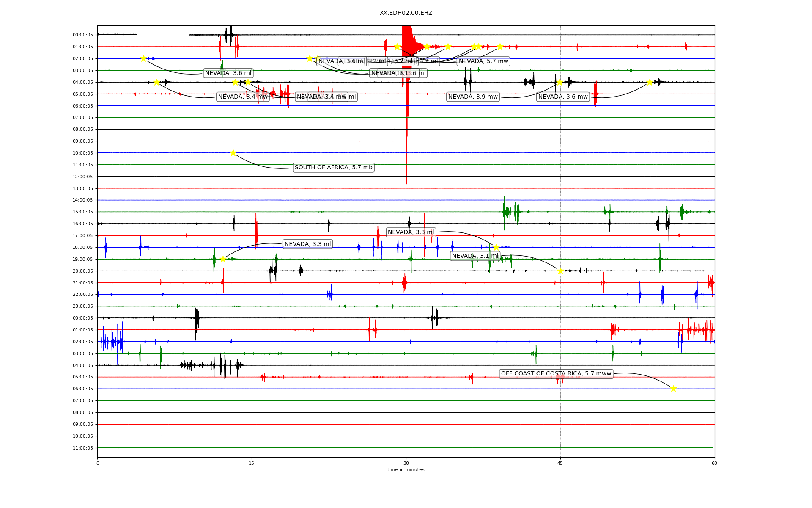The width and height of the screenshot is (812, 508).
Task: Click the star connected to Nevada 3.1 ml on 20:00:05 trace
Action: pyautogui.click(x=560, y=271)
